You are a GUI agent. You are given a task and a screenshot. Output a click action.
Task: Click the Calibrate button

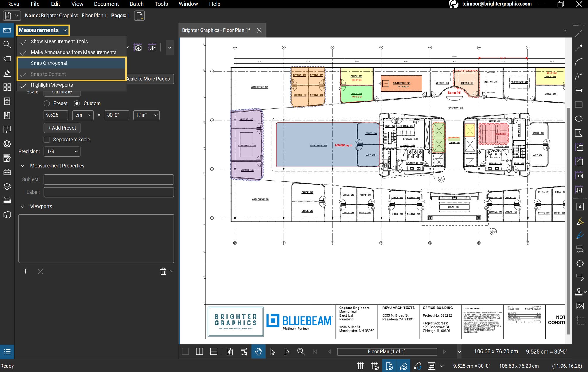click(x=62, y=91)
